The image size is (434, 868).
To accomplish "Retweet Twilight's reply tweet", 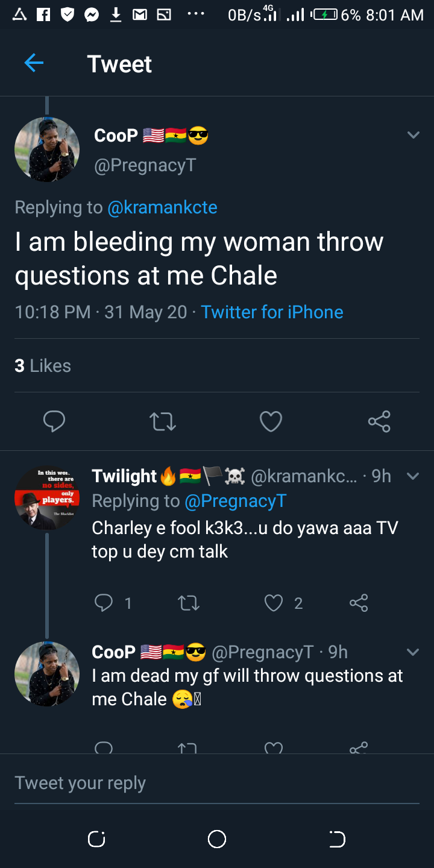I will (x=189, y=602).
